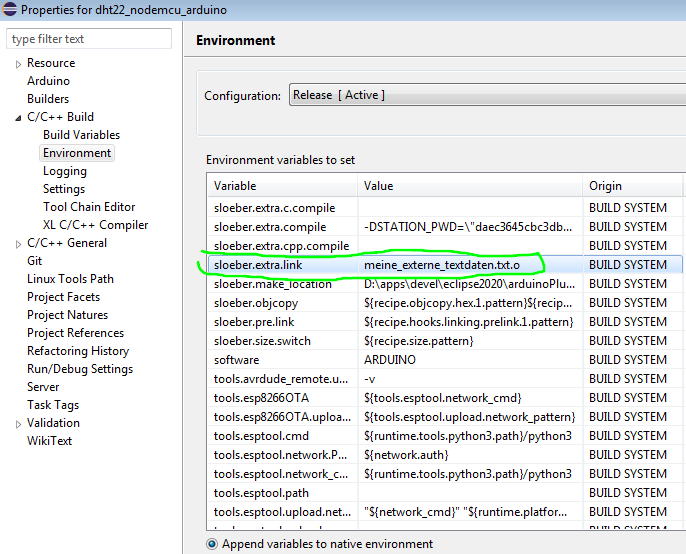Select WikiText in the properties tree
Viewport: 686px width, 554px height.
point(49,441)
